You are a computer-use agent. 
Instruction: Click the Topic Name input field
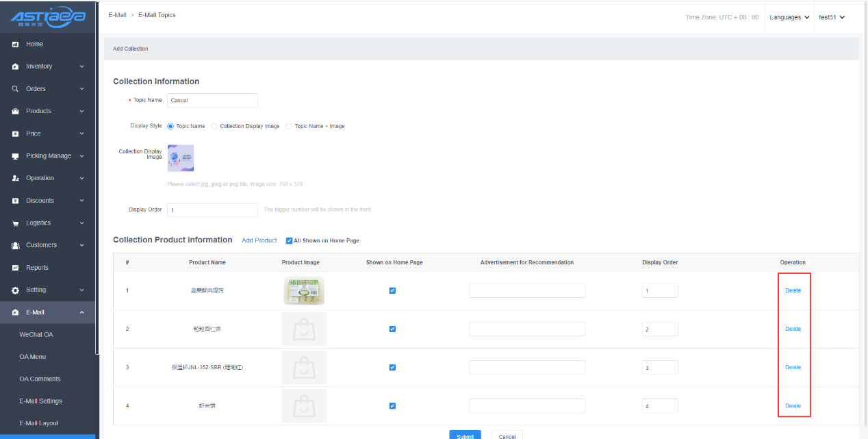[x=212, y=101]
